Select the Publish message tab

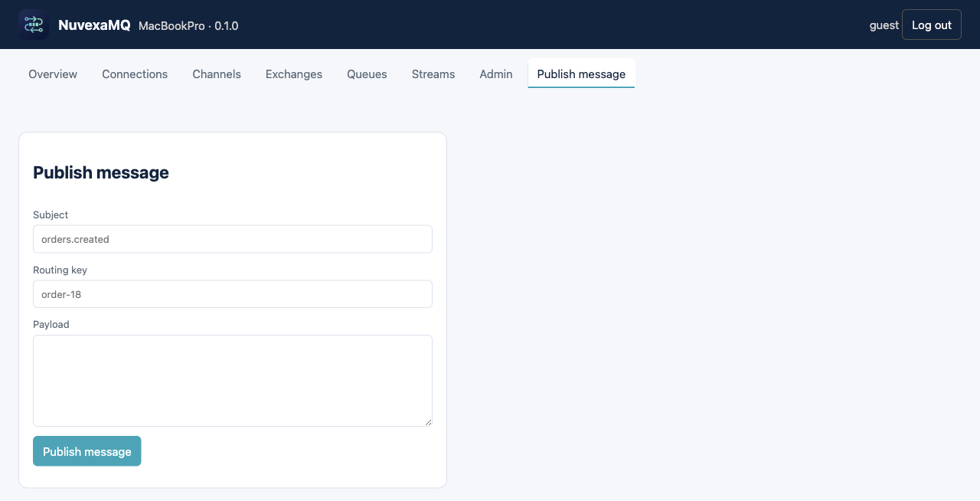[581, 74]
